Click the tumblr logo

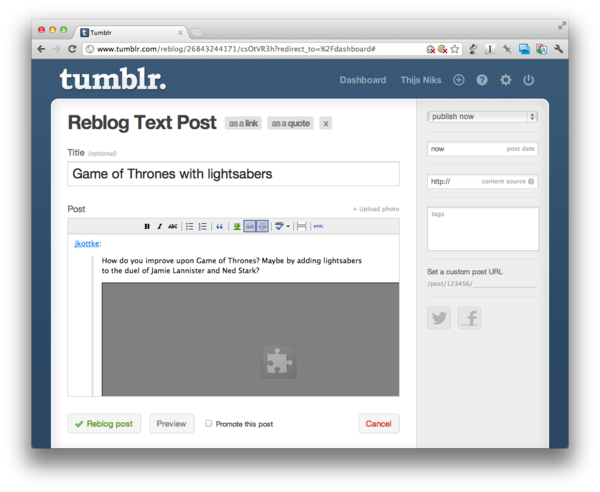(x=113, y=79)
